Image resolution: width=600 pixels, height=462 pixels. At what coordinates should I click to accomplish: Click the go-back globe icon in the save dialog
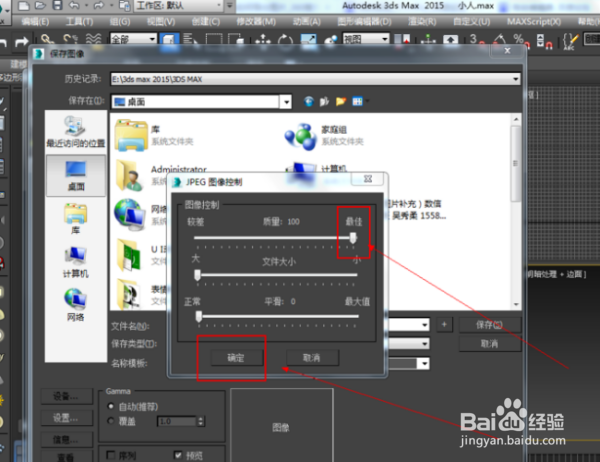(x=309, y=101)
